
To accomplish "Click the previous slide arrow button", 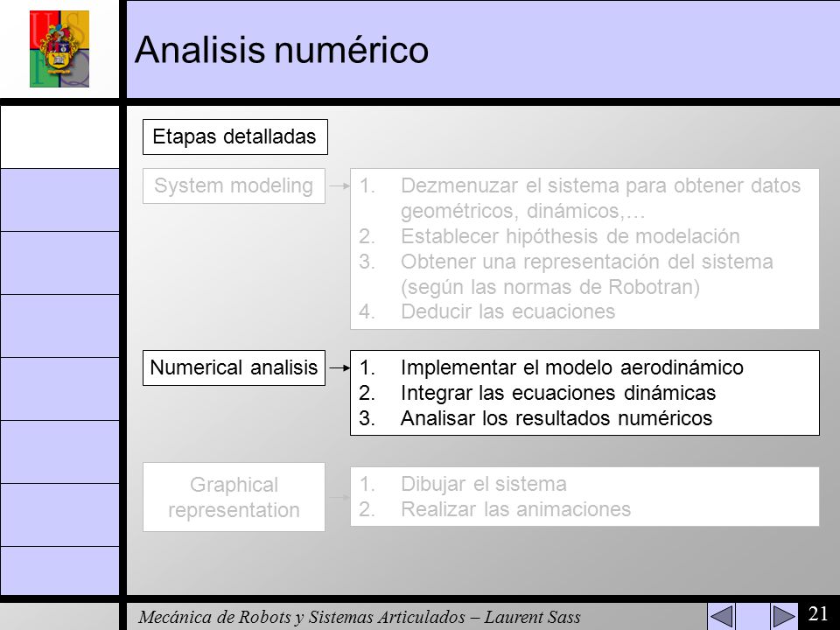I will (x=721, y=616).
